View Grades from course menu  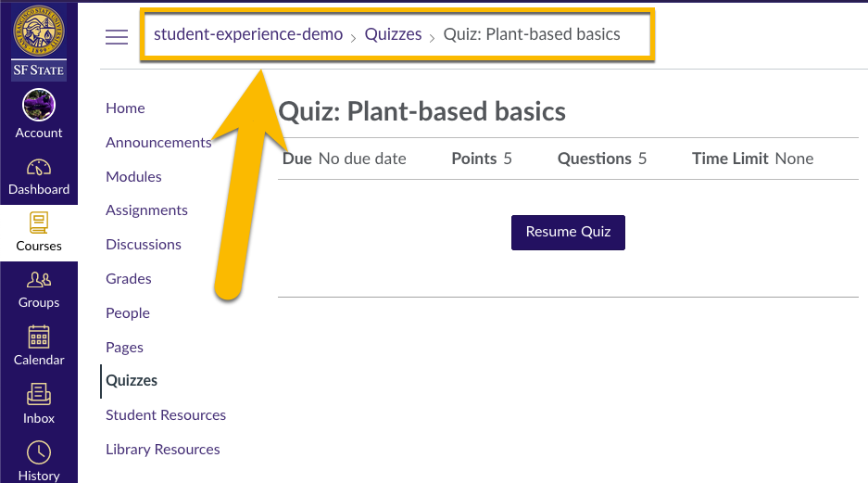(x=129, y=279)
